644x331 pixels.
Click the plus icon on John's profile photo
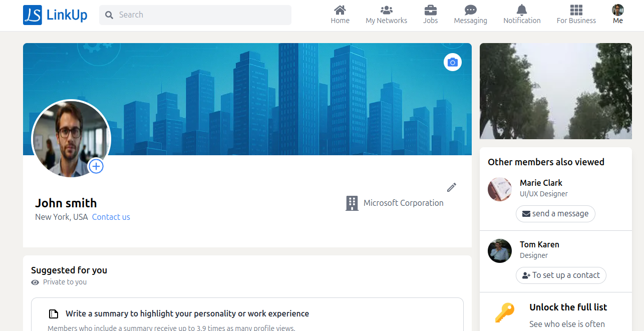96,166
